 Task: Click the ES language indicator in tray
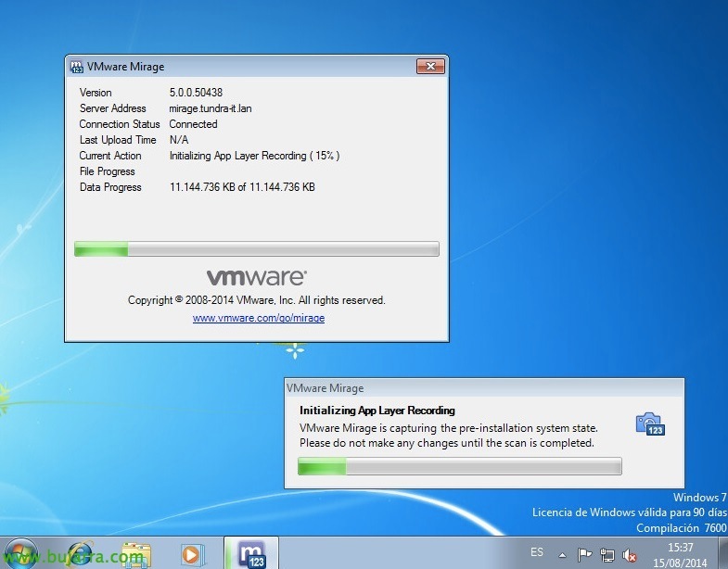click(537, 552)
